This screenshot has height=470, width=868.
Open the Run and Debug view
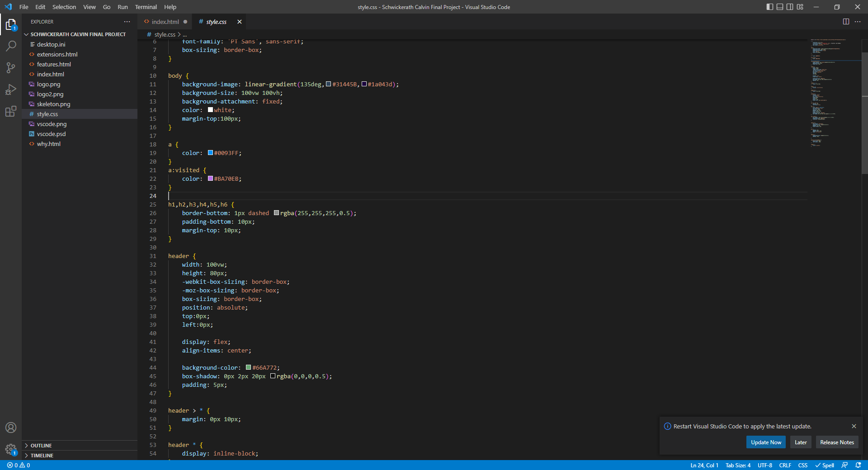(x=11, y=89)
